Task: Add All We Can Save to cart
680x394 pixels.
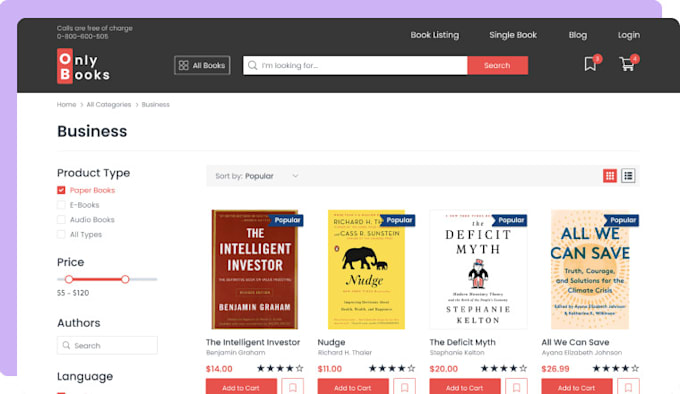Action: pos(577,387)
